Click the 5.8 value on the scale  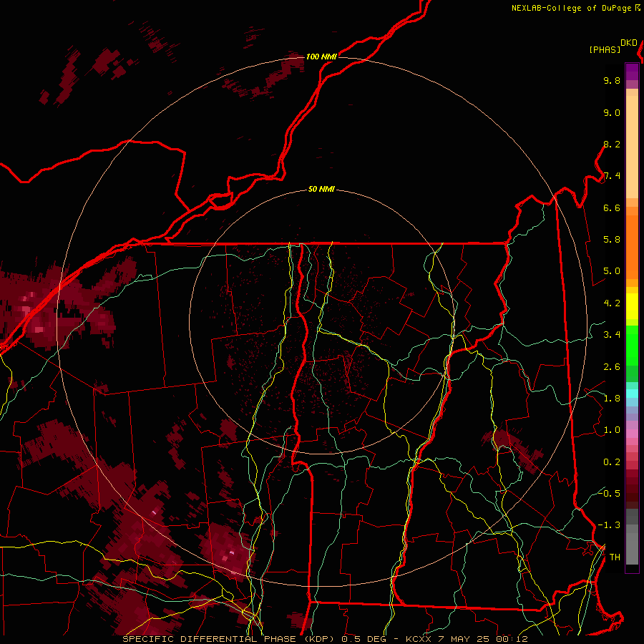point(612,240)
